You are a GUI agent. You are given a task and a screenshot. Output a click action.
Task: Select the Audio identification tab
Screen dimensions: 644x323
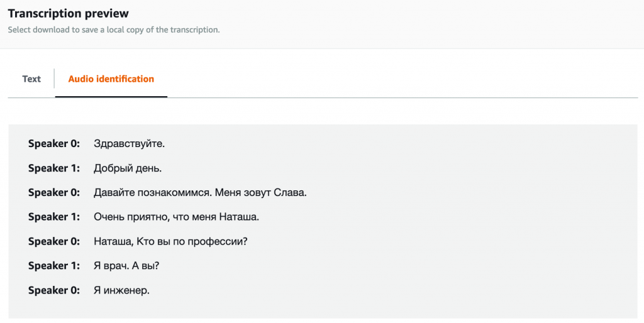tap(111, 79)
